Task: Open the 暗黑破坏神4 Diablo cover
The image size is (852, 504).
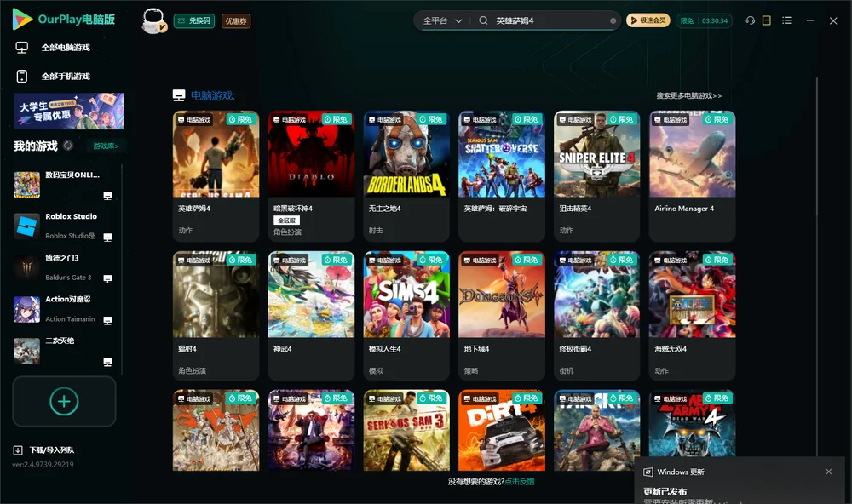Action: (x=311, y=154)
